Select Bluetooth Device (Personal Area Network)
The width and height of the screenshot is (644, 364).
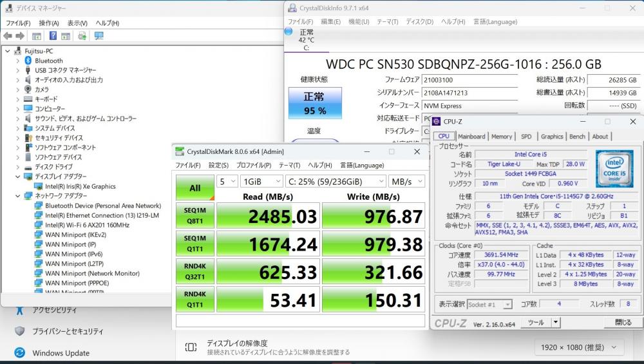103,206
